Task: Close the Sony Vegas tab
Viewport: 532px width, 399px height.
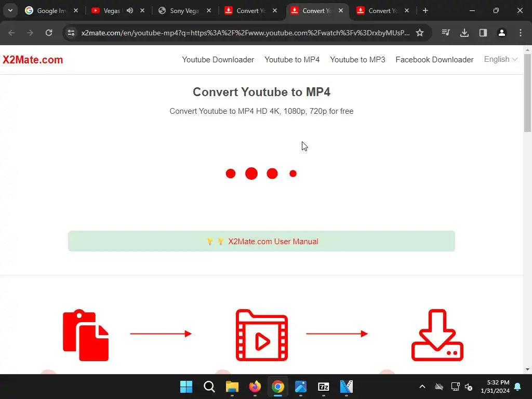Action: [209, 10]
